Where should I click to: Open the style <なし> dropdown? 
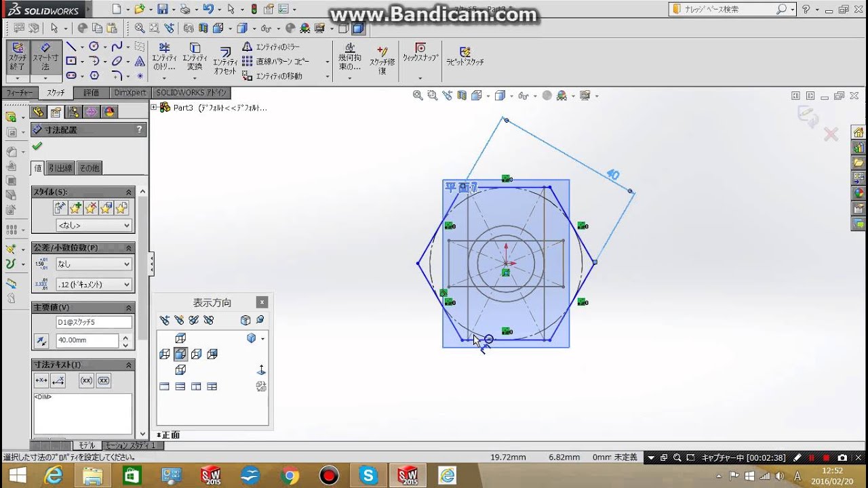(x=94, y=225)
